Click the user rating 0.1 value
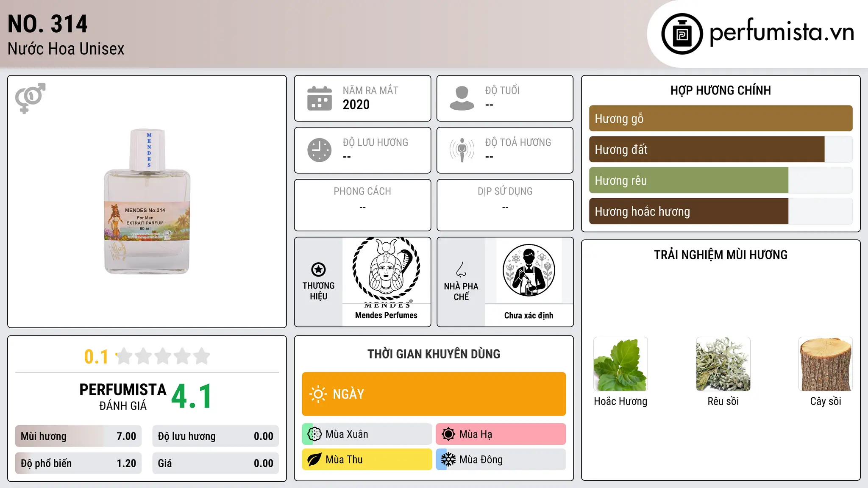 click(96, 357)
